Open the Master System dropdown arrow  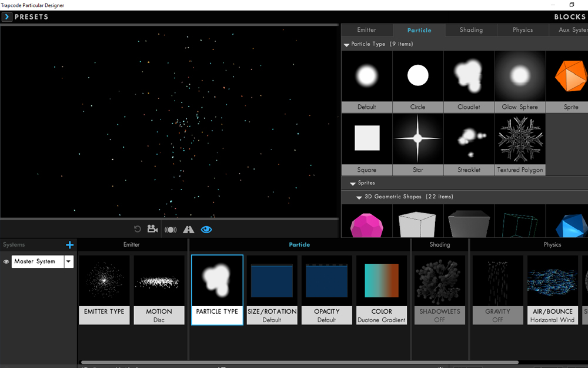point(69,262)
